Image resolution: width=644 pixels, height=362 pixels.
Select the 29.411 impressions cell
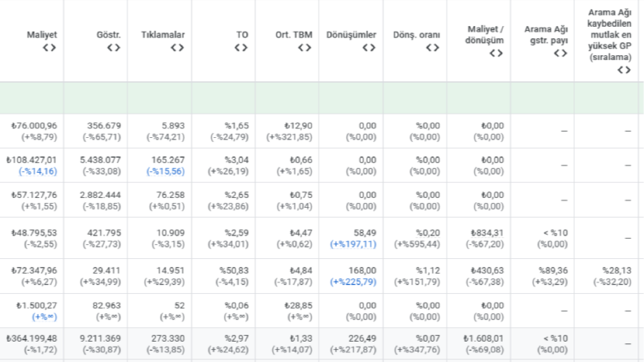(106, 270)
